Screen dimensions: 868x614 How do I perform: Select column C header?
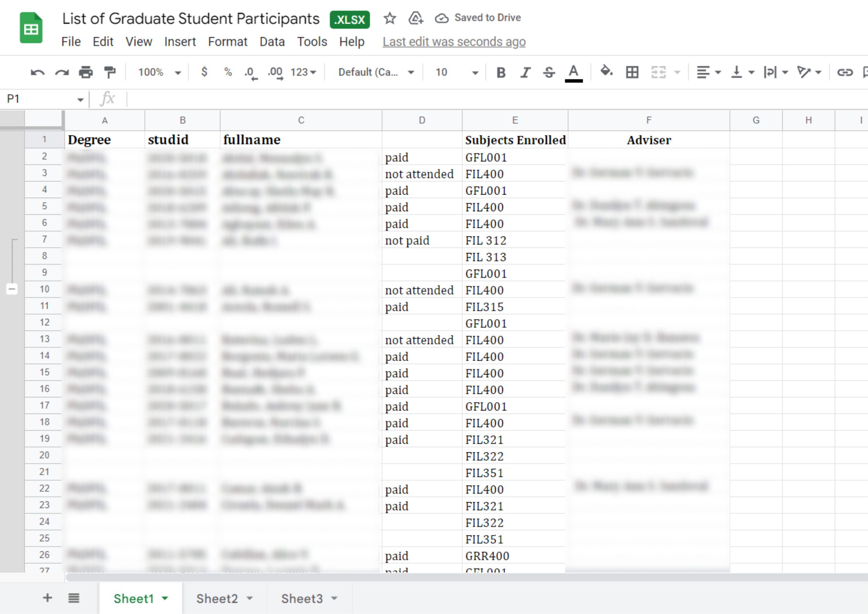point(301,120)
